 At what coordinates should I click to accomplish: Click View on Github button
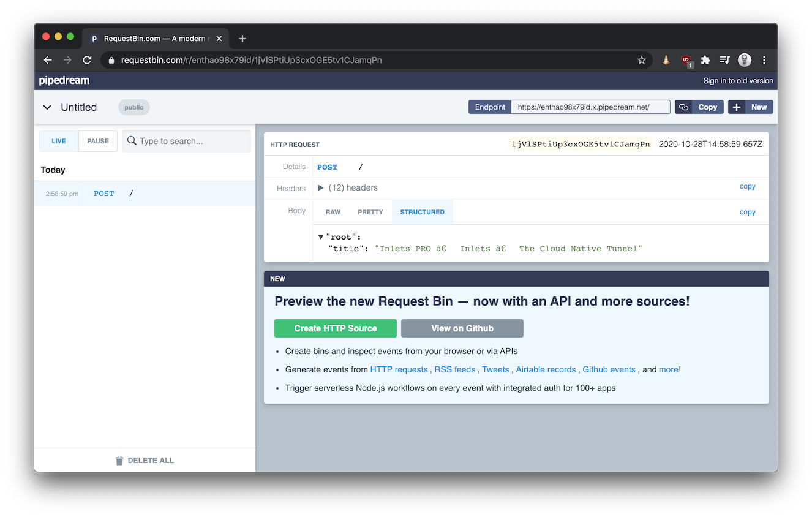tap(462, 328)
